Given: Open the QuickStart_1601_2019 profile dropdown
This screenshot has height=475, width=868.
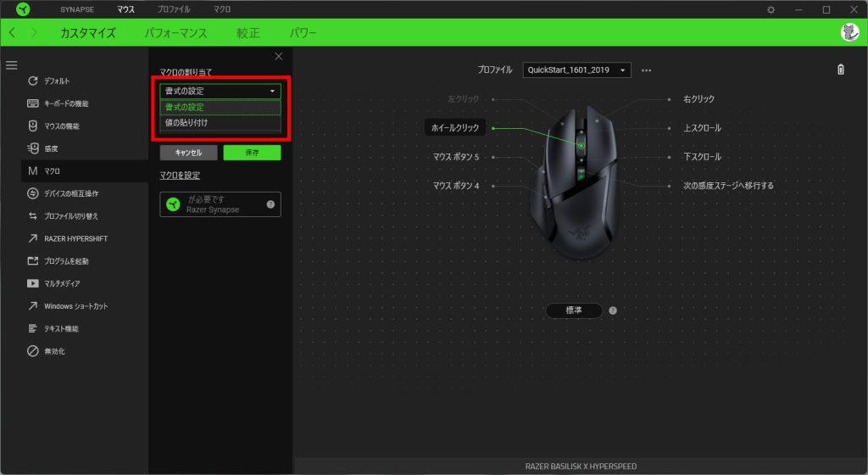Looking at the screenshot, I should (x=576, y=70).
